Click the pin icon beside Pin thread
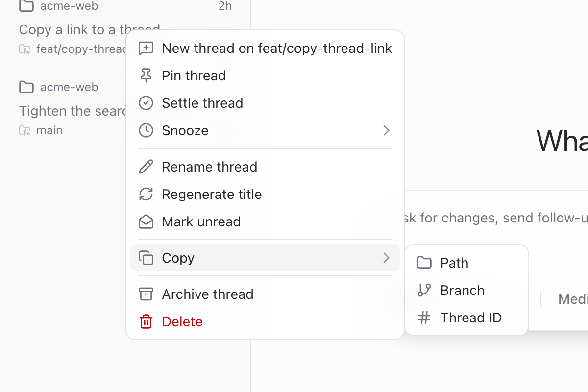The image size is (588, 392). tap(146, 75)
